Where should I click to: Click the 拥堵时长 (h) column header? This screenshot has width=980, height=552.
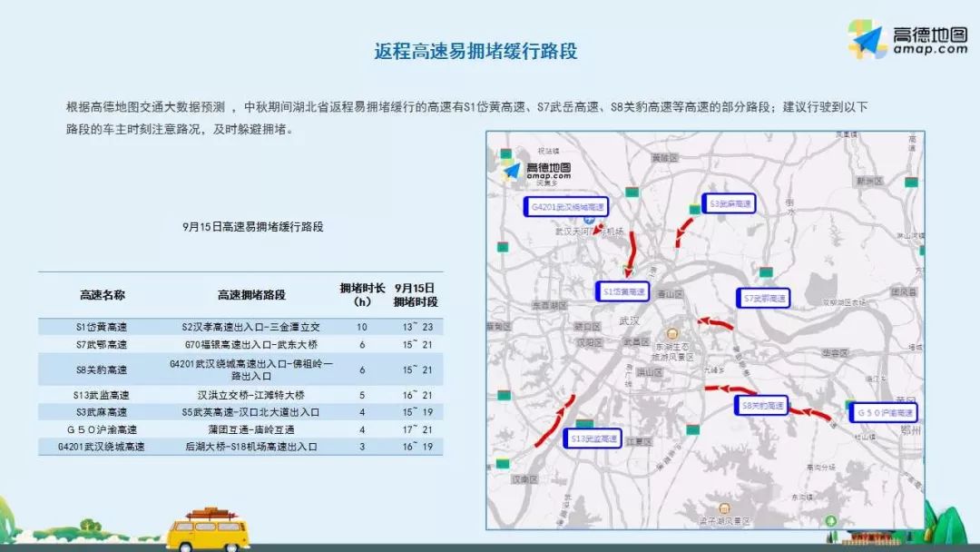tap(362, 294)
